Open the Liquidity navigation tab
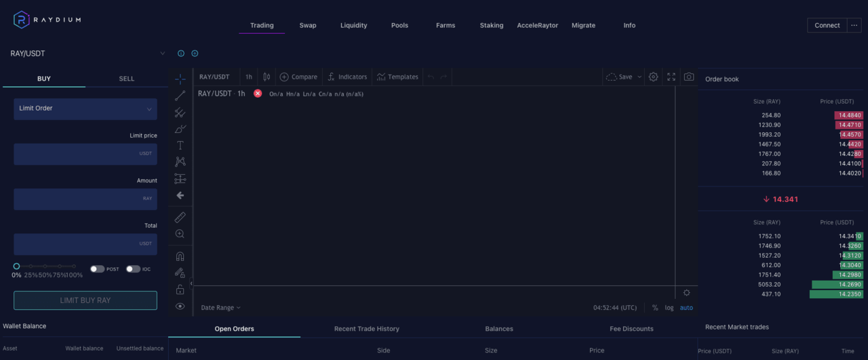This screenshot has height=360, width=868. coord(354,25)
